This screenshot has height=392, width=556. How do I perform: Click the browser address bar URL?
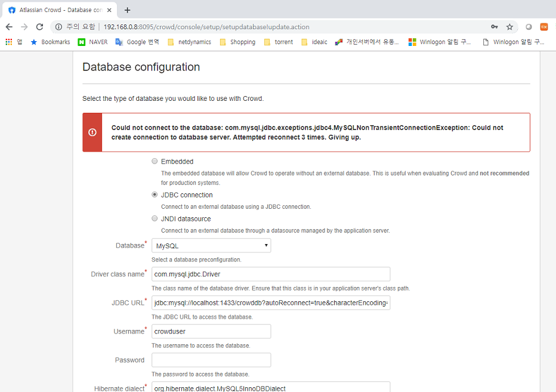[x=206, y=27]
